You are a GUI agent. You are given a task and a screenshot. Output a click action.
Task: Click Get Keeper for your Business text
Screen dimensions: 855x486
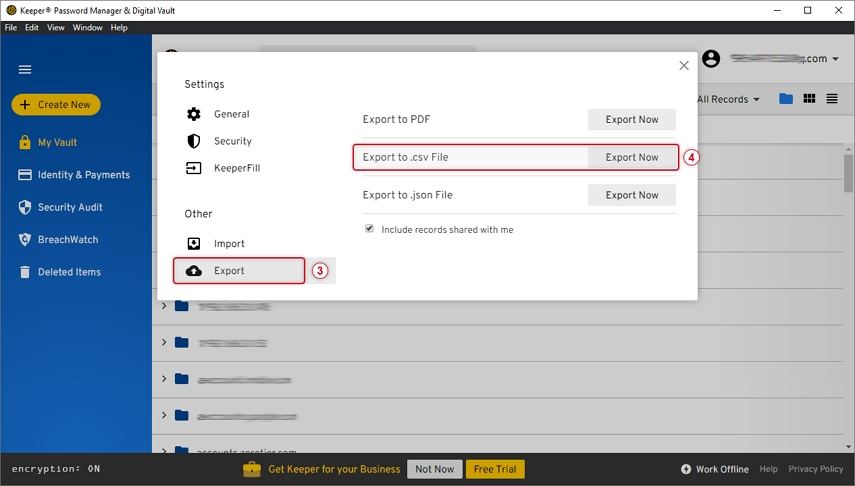pos(334,469)
